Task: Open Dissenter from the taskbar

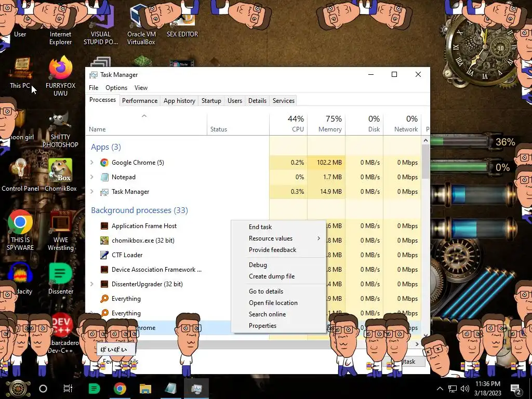Action: pos(94,389)
